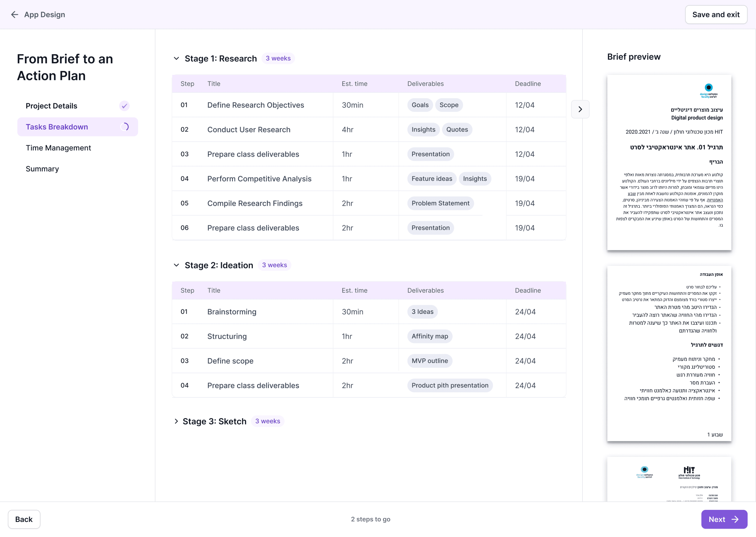Screen dimensions: 756x537
Task: Go to the Summary step
Action: (x=42, y=169)
